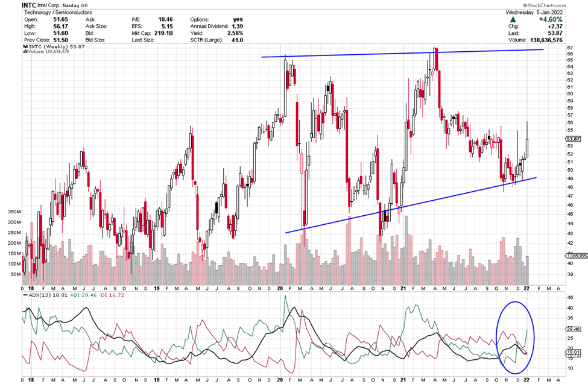Click the small Volume legend under INTC (Weekly)
The width and height of the screenshot is (588, 384).
pyautogui.click(x=48, y=51)
